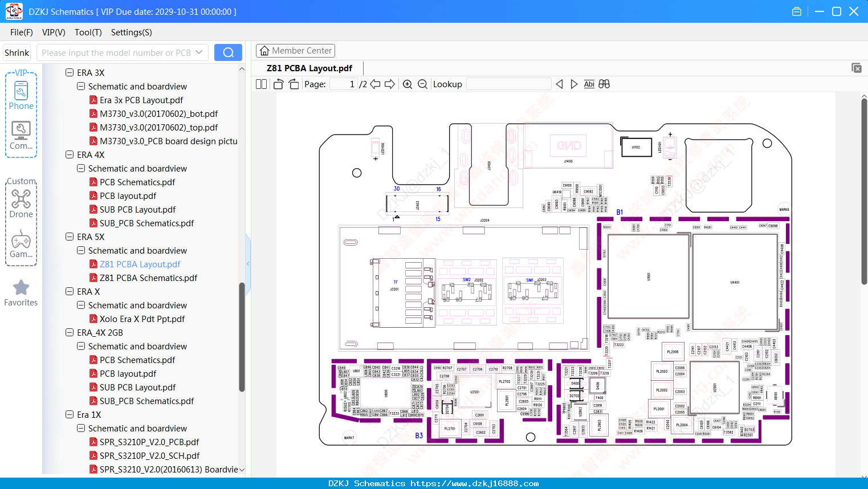Screen dimensions: 868x489
Task: Open the Game console category
Action: [21, 244]
